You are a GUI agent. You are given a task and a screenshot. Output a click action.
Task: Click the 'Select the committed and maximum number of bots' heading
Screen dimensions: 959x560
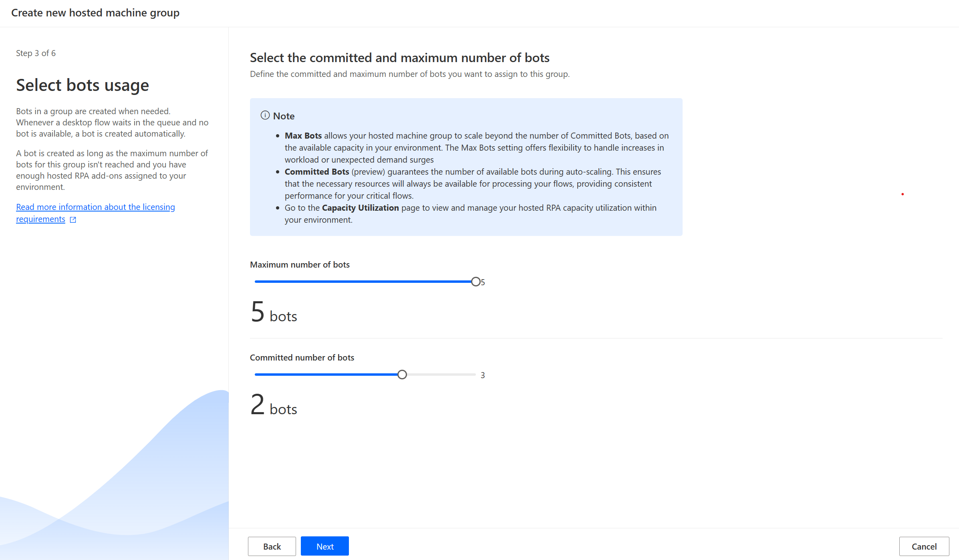tap(400, 58)
